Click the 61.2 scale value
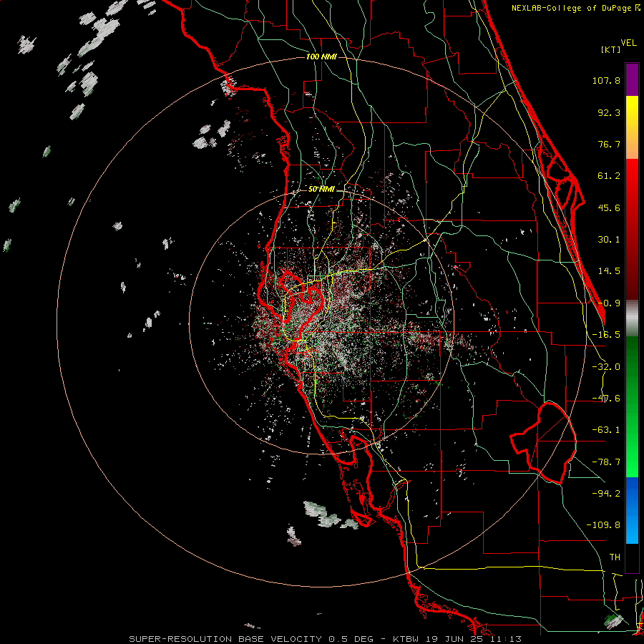 pos(609,176)
